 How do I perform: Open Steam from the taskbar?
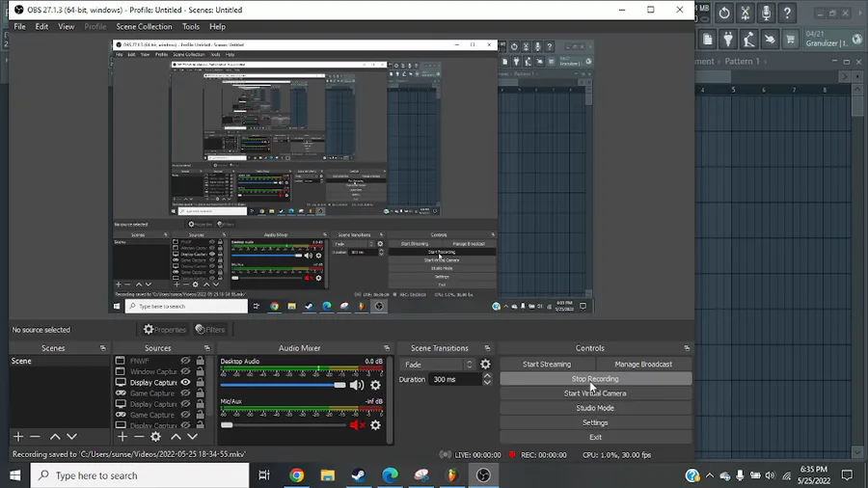pyautogui.click(x=359, y=475)
